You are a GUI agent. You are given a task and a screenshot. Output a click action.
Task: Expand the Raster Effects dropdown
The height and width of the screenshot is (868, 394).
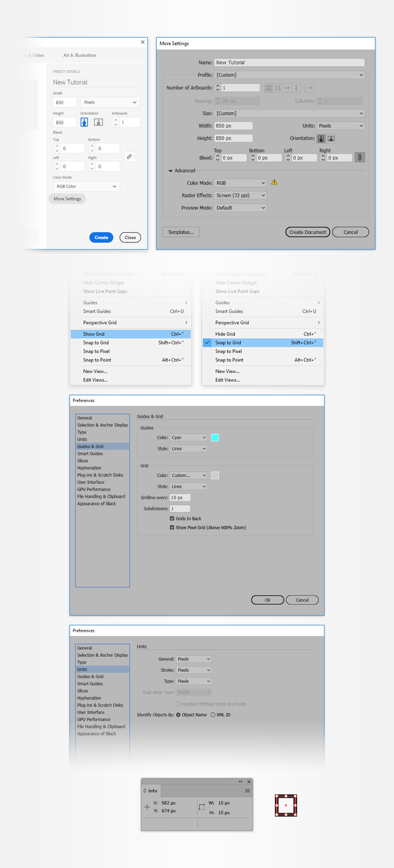pyautogui.click(x=241, y=195)
